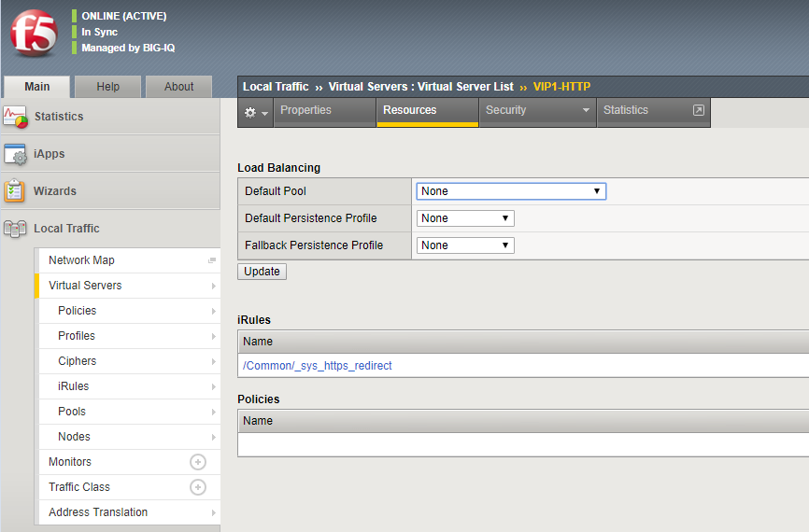
Task: Click the F5 red ball logo
Action: point(34,34)
